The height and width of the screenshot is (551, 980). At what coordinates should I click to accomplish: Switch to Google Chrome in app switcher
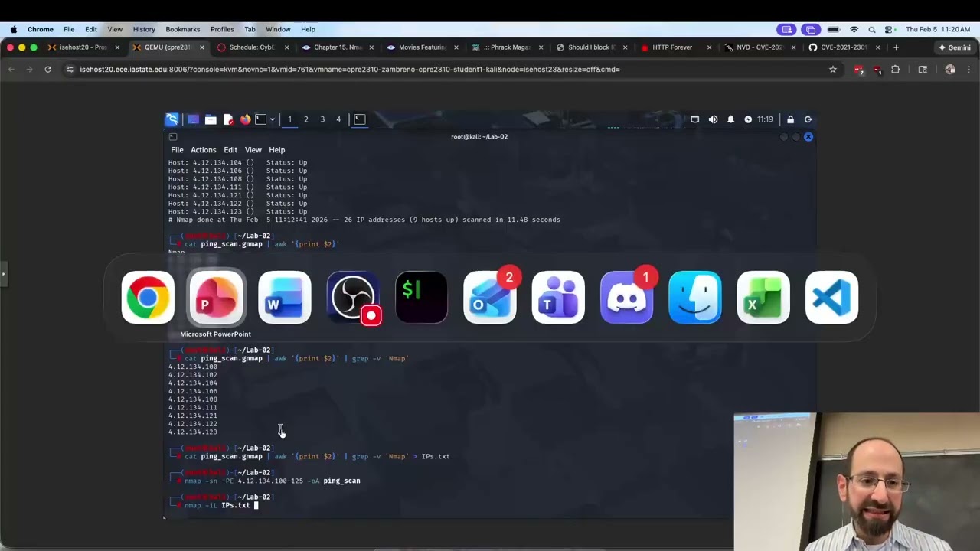[x=148, y=298]
